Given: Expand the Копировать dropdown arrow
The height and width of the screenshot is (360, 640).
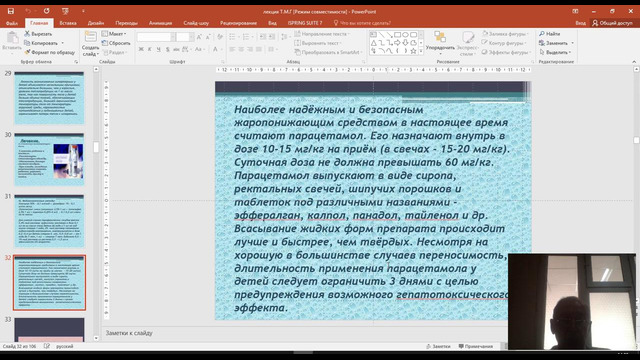Looking at the screenshot, I should pyautogui.click(x=62, y=43).
